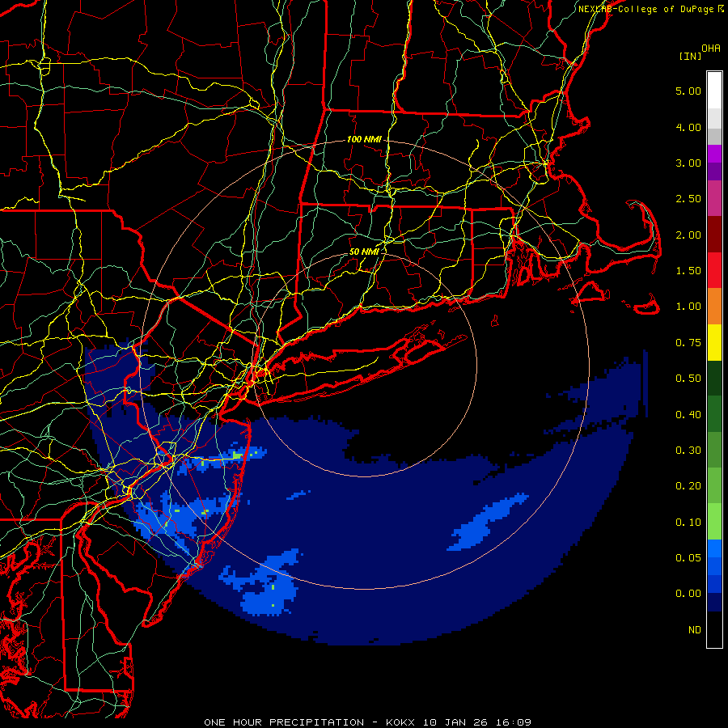Click the 3.00 legend value
The image size is (728, 728).
688,163
